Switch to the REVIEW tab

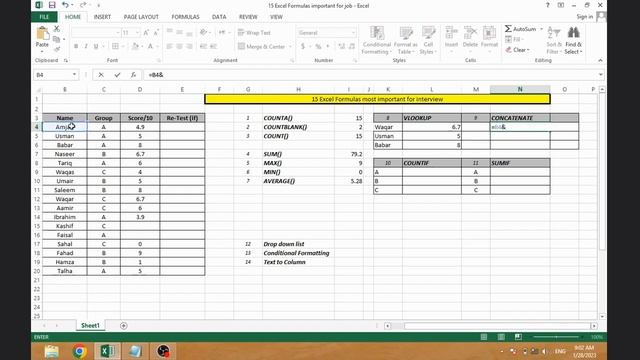248,17
